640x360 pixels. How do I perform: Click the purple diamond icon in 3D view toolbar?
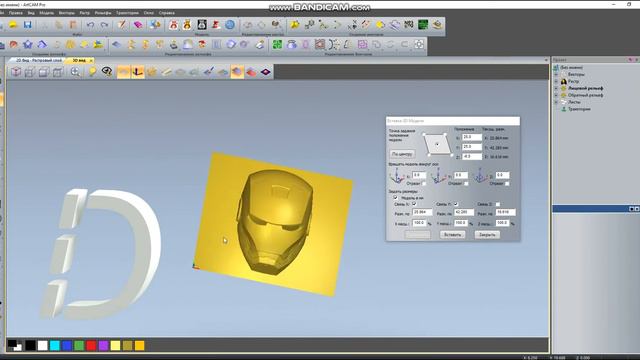(x=266, y=72)
